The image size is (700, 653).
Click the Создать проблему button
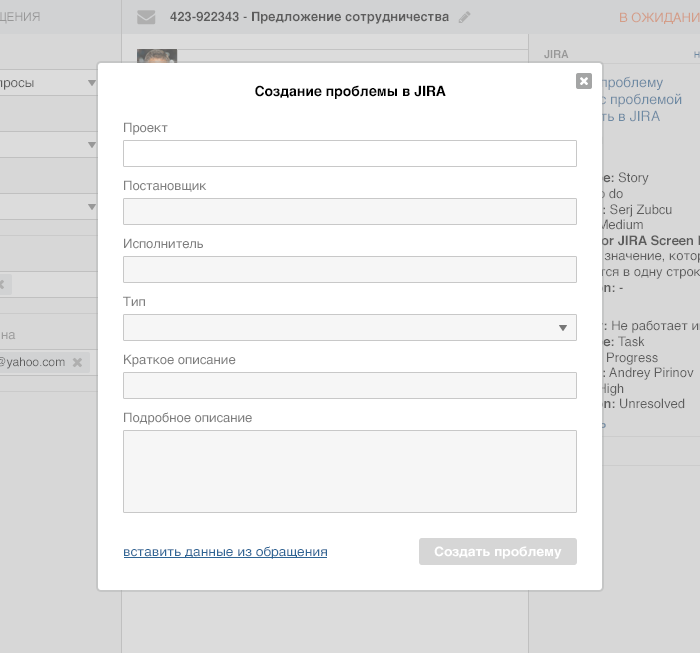pyautogui.click(x=498, y=552)
